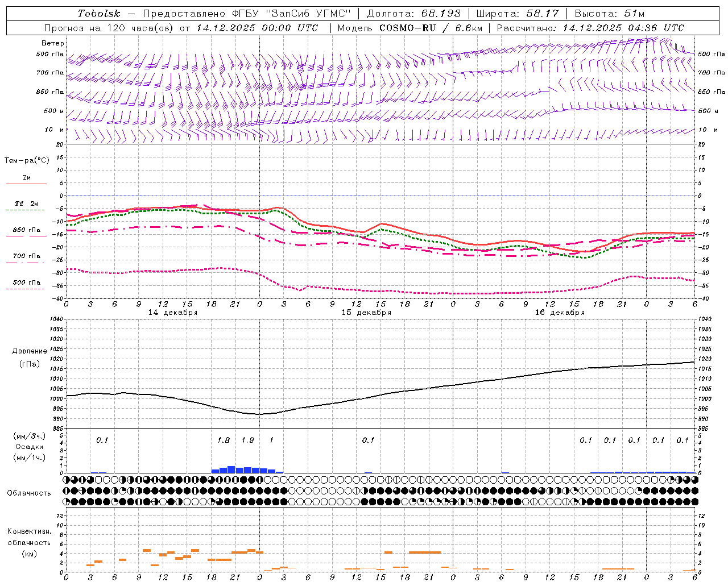Click the 'Высота: 51м' elevation text

point(610,14)
